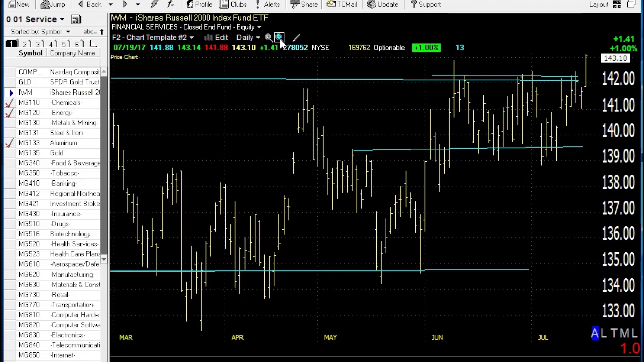
Task: Click the green +1.00% indicator box
Action: (x=426, y=48)
